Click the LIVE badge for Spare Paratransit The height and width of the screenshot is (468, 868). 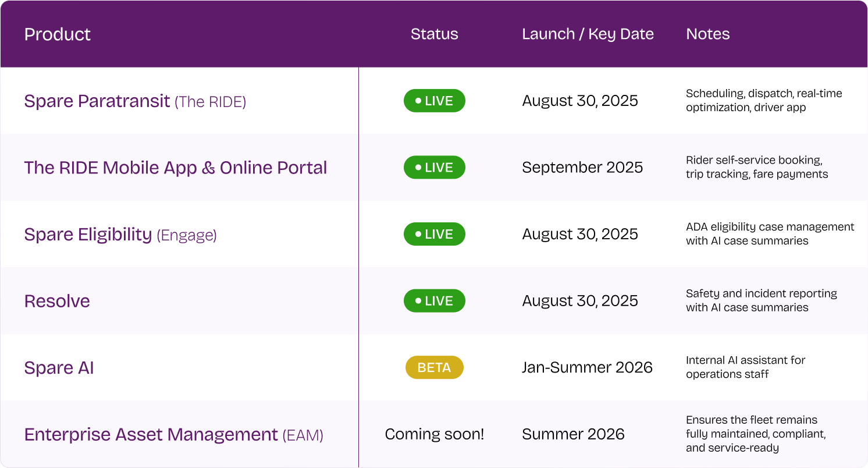[434, 101]
